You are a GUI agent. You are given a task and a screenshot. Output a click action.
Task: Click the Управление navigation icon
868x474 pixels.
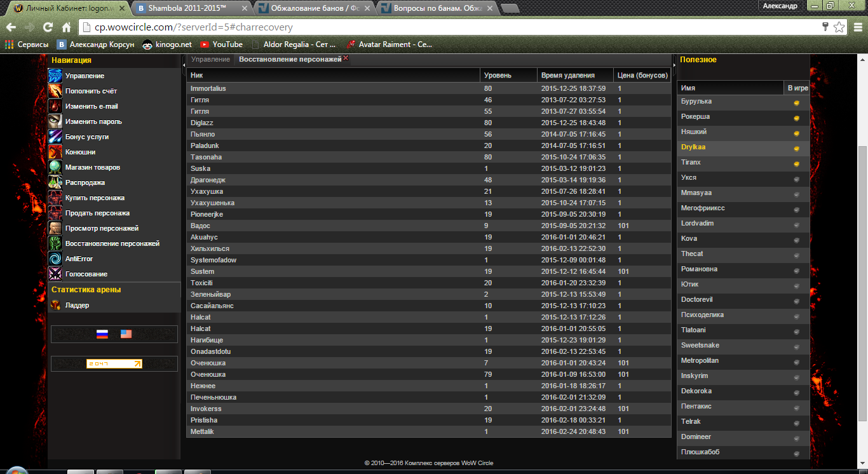(x=55, y=76)
